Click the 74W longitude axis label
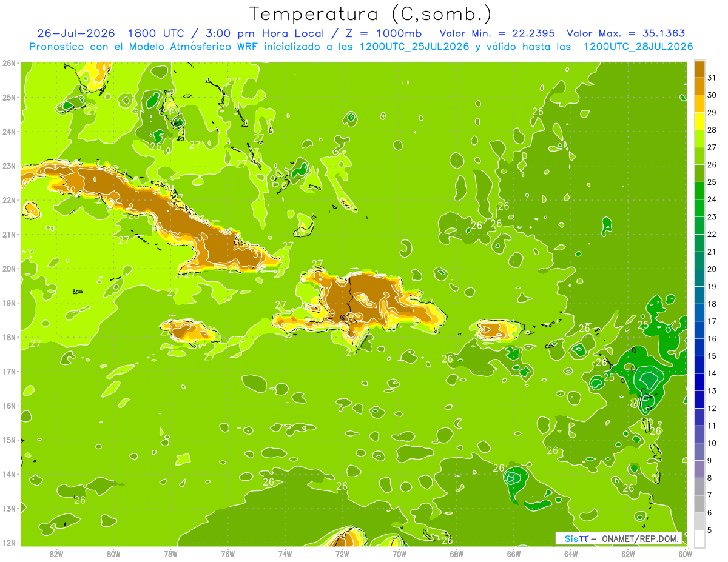The width and height of the screenshot is (728, 562). [x=285, y=554]
